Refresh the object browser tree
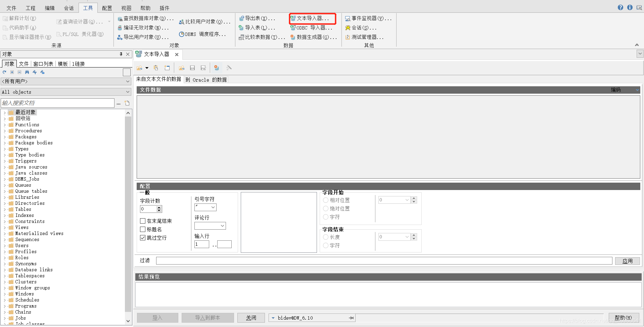This screenshot has width=644, height=327. click(4, 72)
